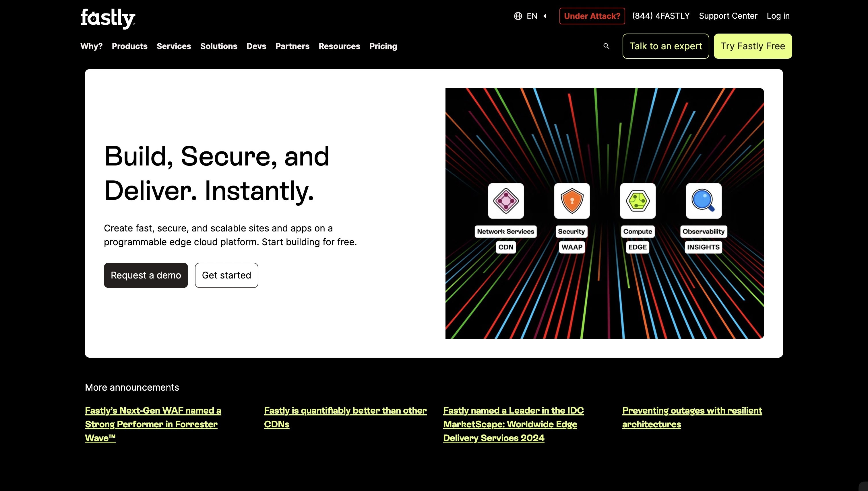Click the More announcements heading

tap(132, 387)
